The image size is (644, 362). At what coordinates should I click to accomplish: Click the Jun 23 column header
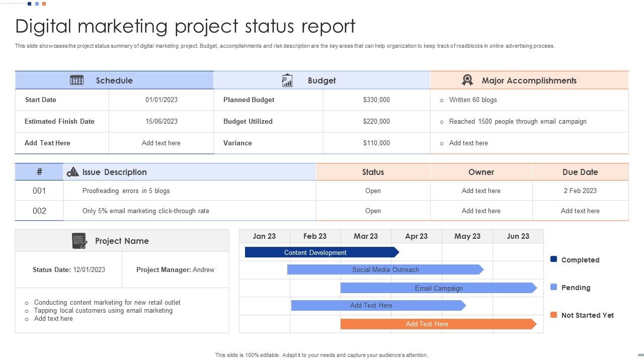pos(518,236)
